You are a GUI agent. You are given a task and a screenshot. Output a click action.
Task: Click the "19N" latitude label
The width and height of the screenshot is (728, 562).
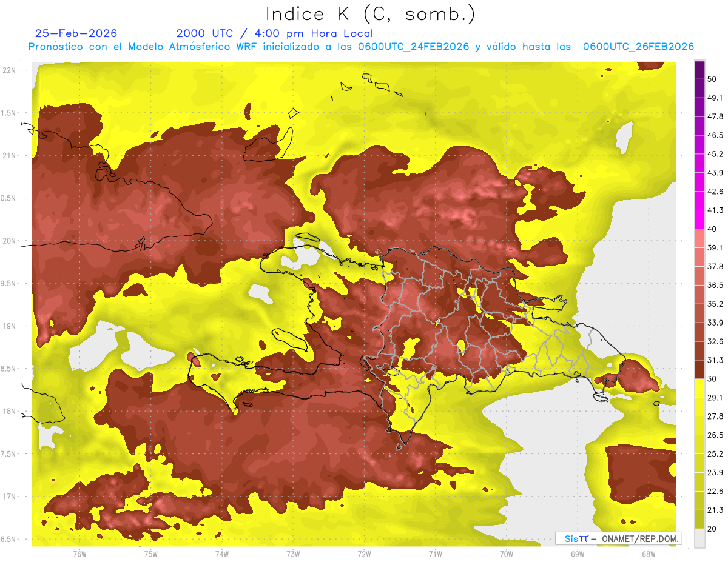pos(10,326)
